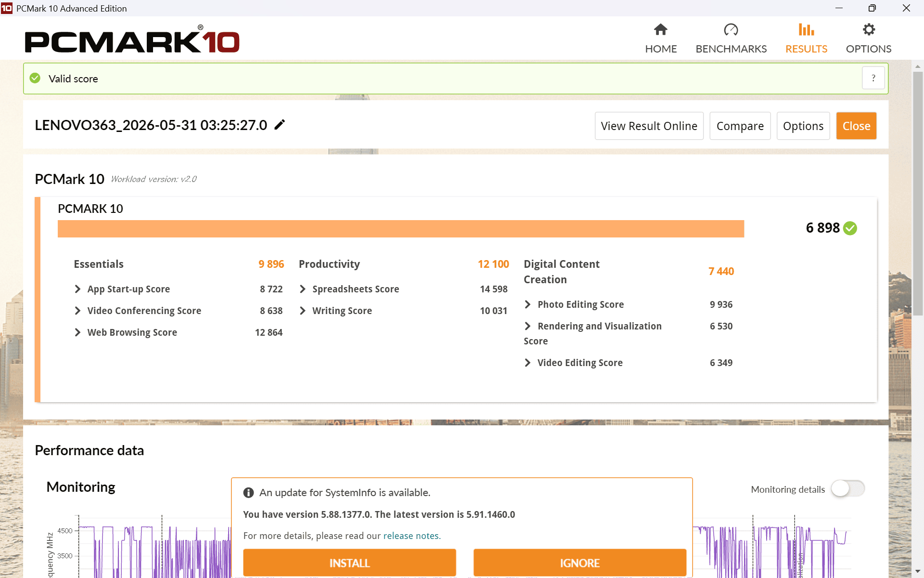
Task: Click the PCMark 10 title bar app icon
Action: click(x=7, y=8)
